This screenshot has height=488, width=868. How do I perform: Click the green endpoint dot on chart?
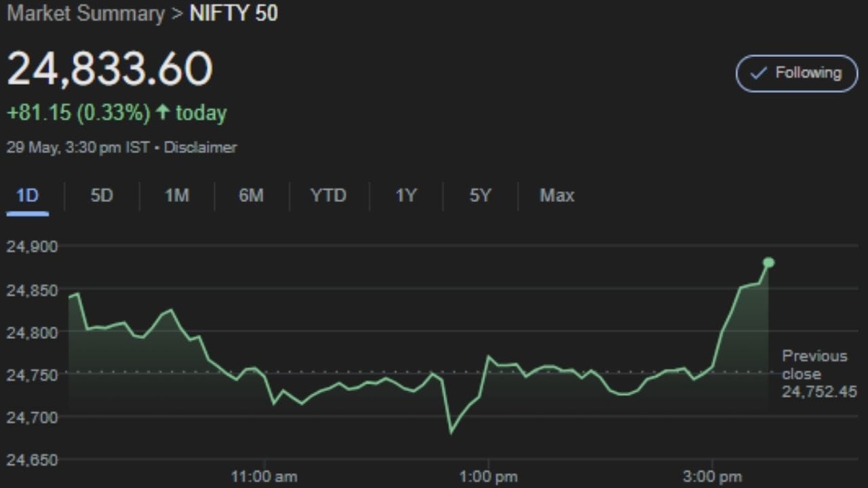pos(768,262)
